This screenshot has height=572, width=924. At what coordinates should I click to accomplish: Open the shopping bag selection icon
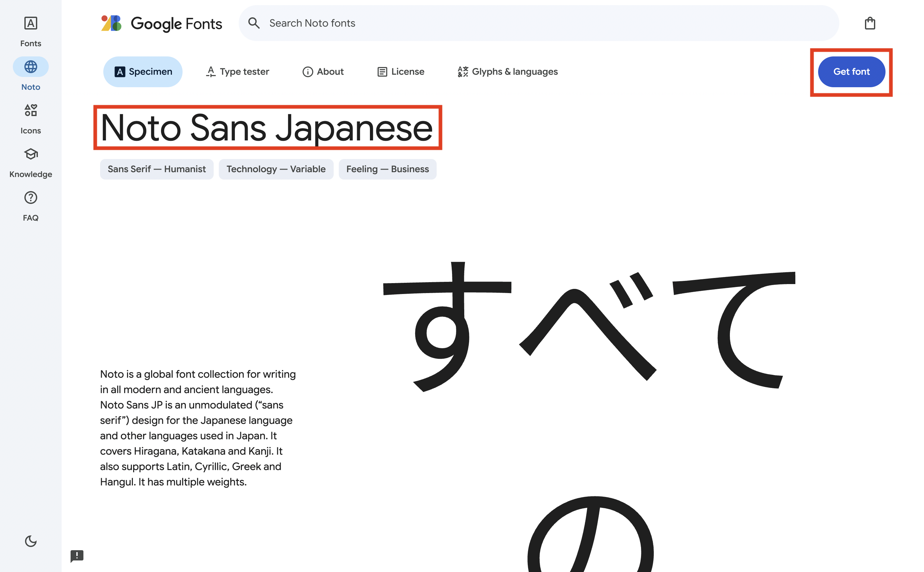click(870, 23)
